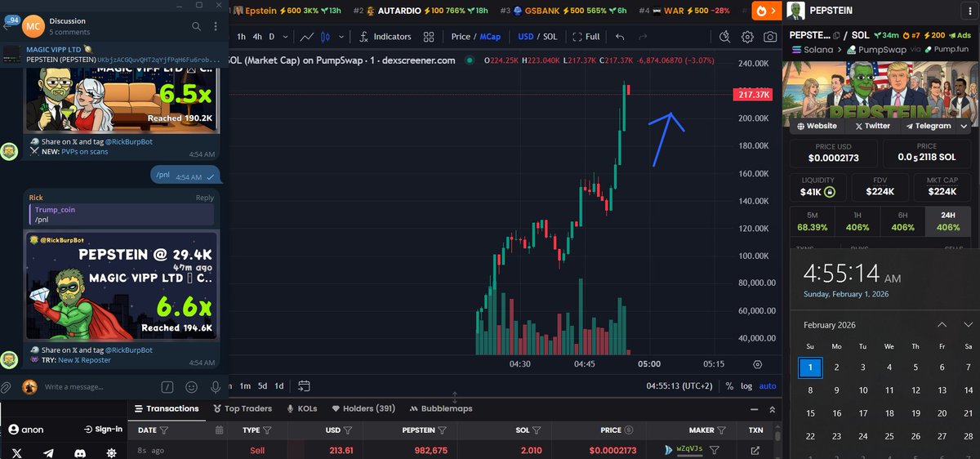Open Discord link in footer
This screenshot has height=459, width=980.
coord(80,452)
